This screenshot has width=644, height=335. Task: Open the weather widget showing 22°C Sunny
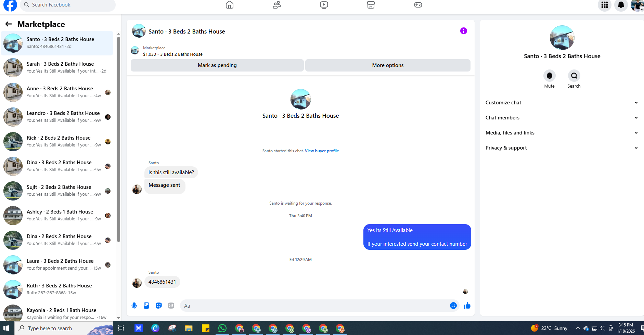pos(549,328)
